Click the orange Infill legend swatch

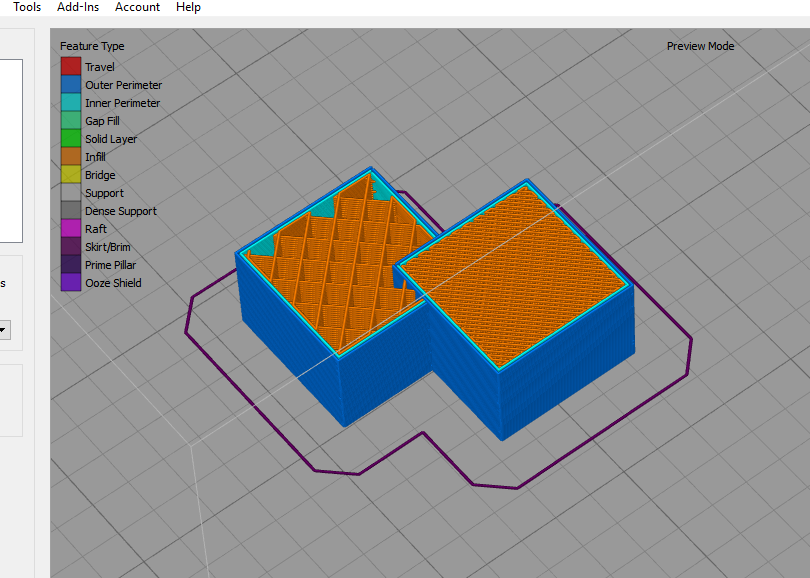pos(71,157)
